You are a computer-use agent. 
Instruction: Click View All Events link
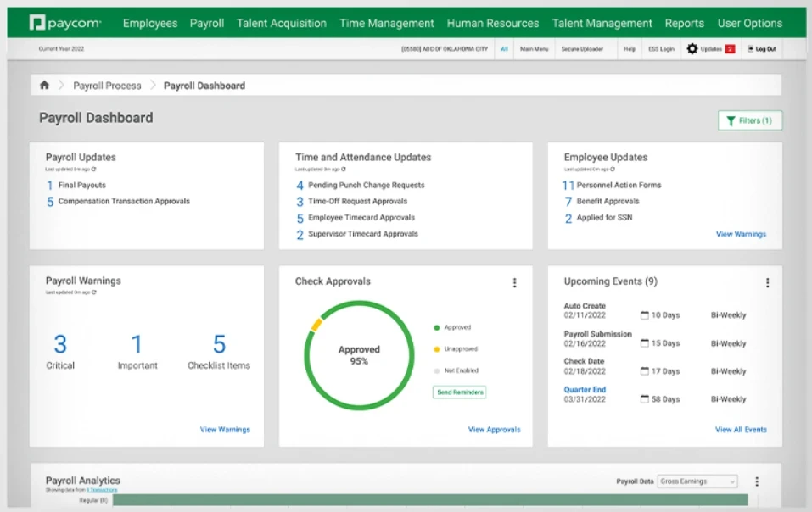click(x=741, y=430)
